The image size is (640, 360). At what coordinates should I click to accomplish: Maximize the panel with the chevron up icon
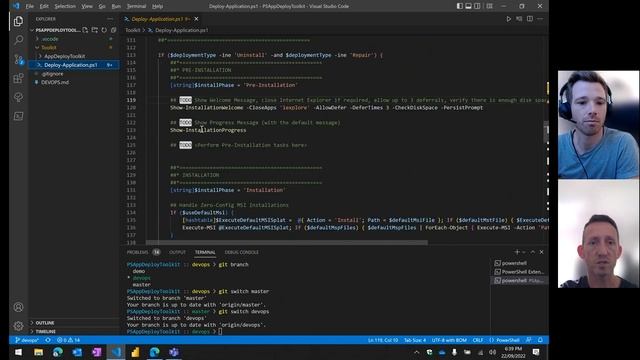(533, 252)
